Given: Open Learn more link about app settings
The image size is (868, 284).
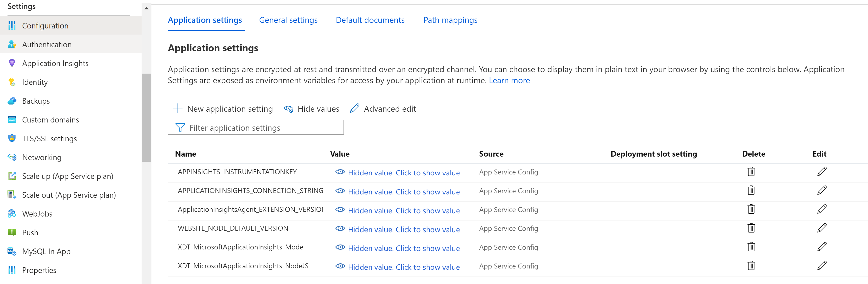Looking at the screenshot, I should pos(510,80).
